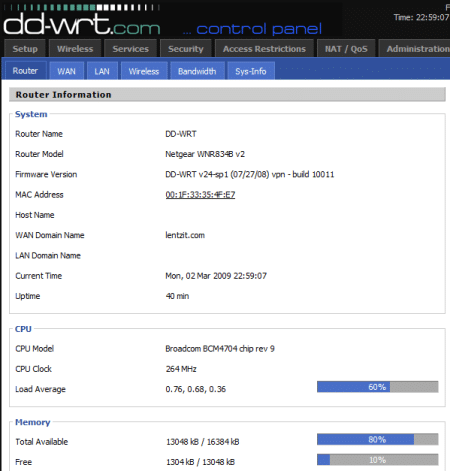Image resolution: width=450 pixels, height=471 pixels.
Task: Click the CPU model Broadcom BCM4704 text
Action: (220, 349)
